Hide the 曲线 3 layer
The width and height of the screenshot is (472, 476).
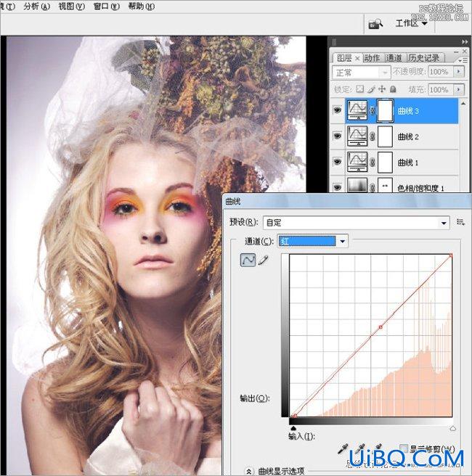[337, 110]
